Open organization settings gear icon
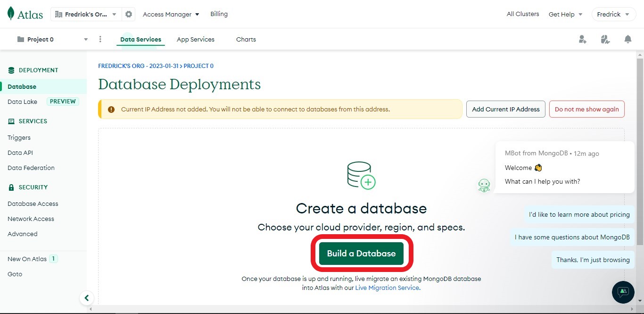This screenshot has width=644, height=314. click(x=128, y=14)
